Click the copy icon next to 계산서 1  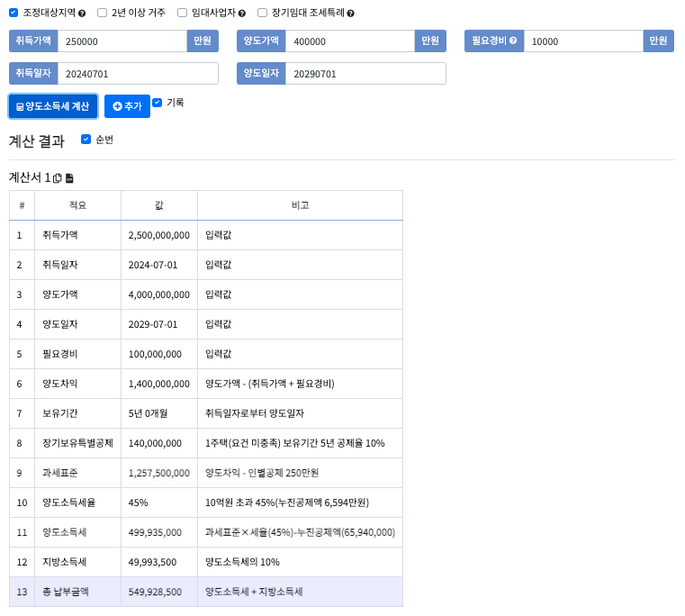(x=58, y=178)
